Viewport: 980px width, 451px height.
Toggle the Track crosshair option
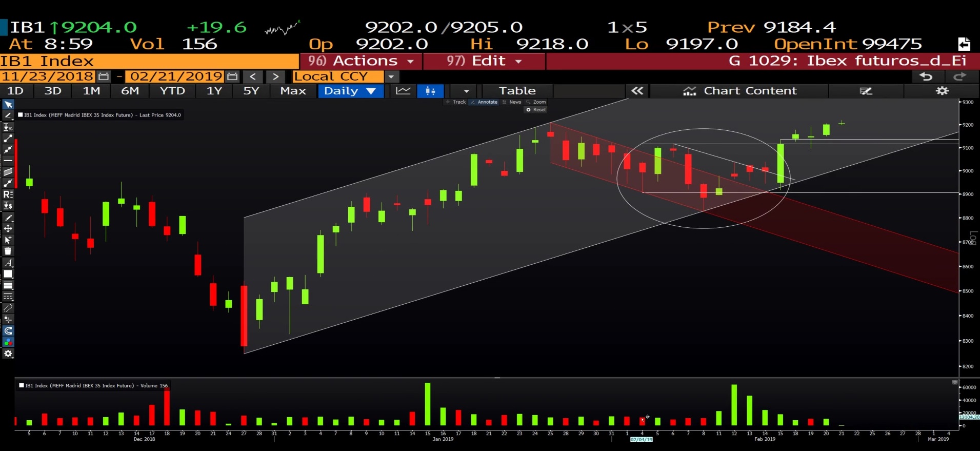point(456,102)
